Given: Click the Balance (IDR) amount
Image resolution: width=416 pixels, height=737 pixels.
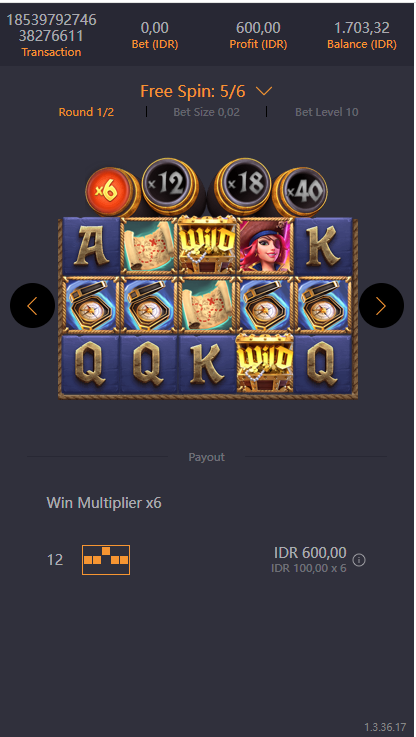Looking at the screenshot, I should click(361, 28).
